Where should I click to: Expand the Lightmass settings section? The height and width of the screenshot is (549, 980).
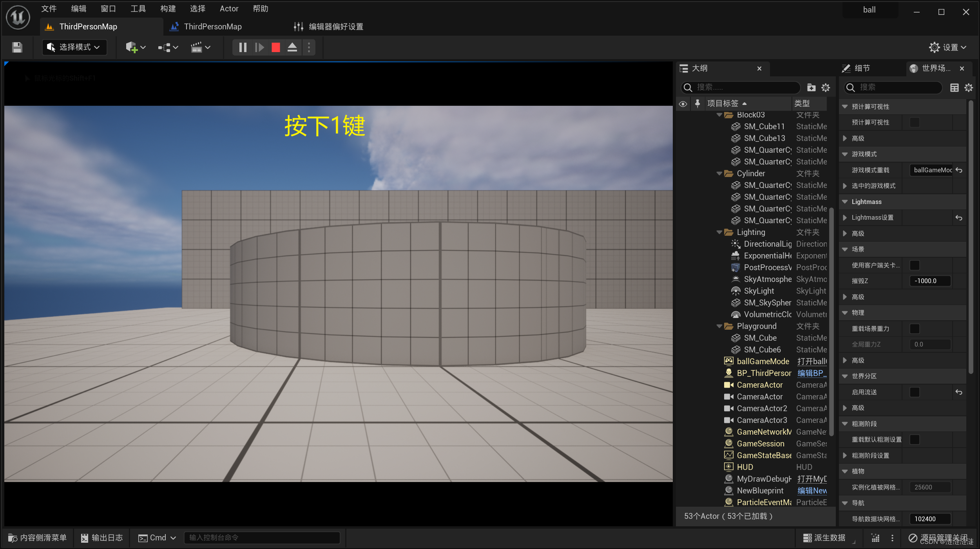click(845, 218)
